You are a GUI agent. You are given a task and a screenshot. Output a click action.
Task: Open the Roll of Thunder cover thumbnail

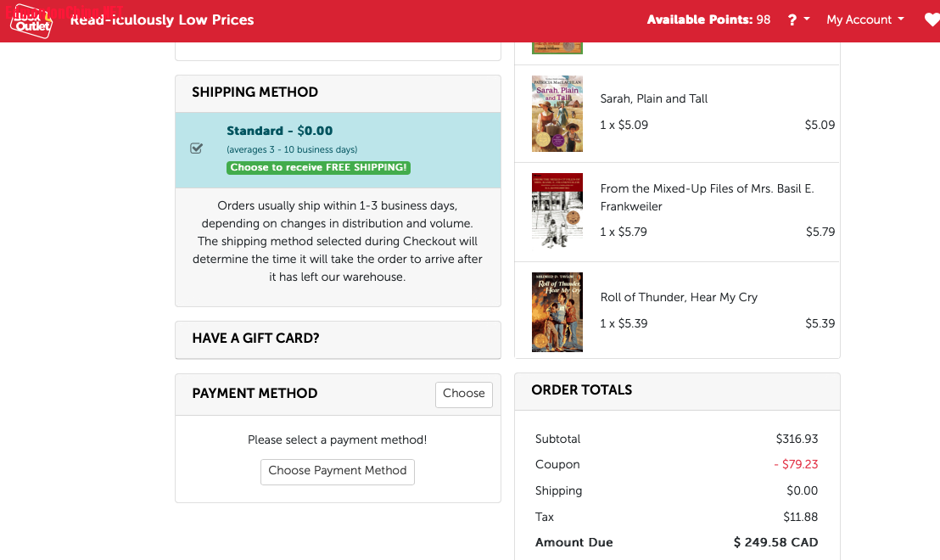[x=557, y=311]
